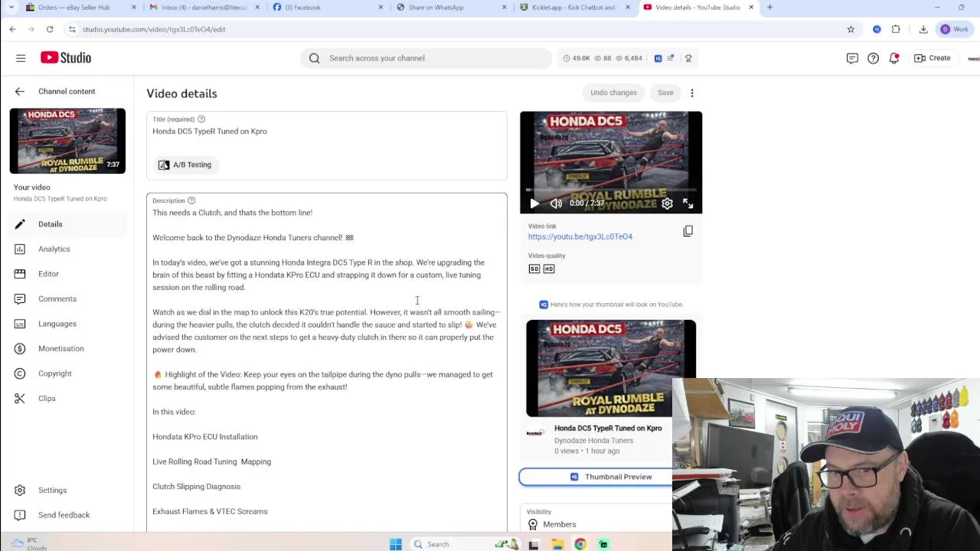Open the help question mark icon
This screenshot has height=551, width=980.
pyautogui.click(x=873, y=58)
